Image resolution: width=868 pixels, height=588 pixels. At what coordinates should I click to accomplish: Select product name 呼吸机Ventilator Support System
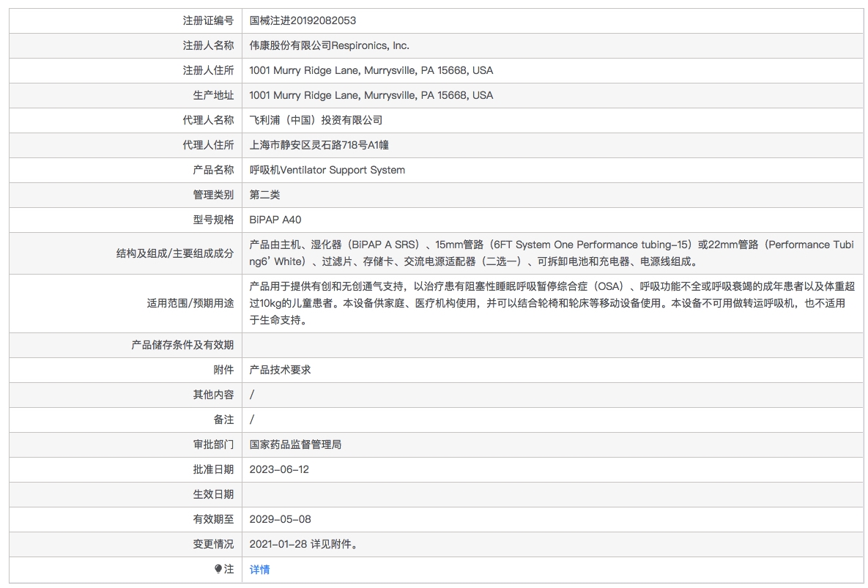tap(327, 170)
